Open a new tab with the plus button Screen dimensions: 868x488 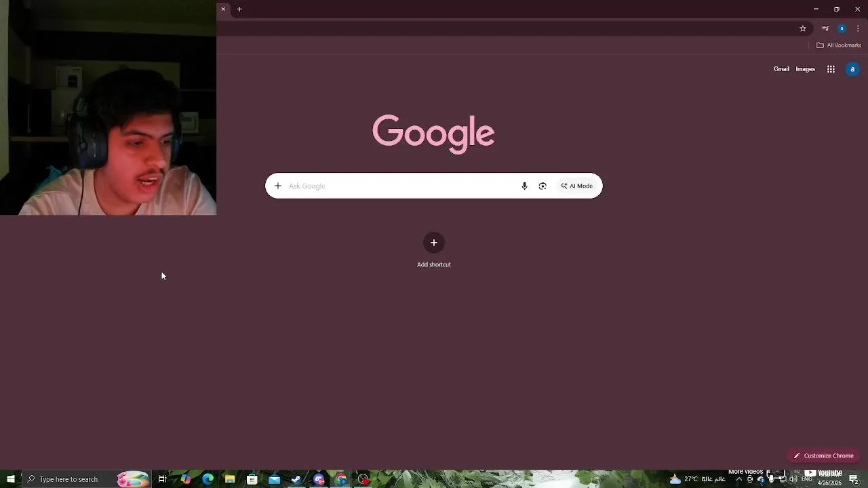239,9
